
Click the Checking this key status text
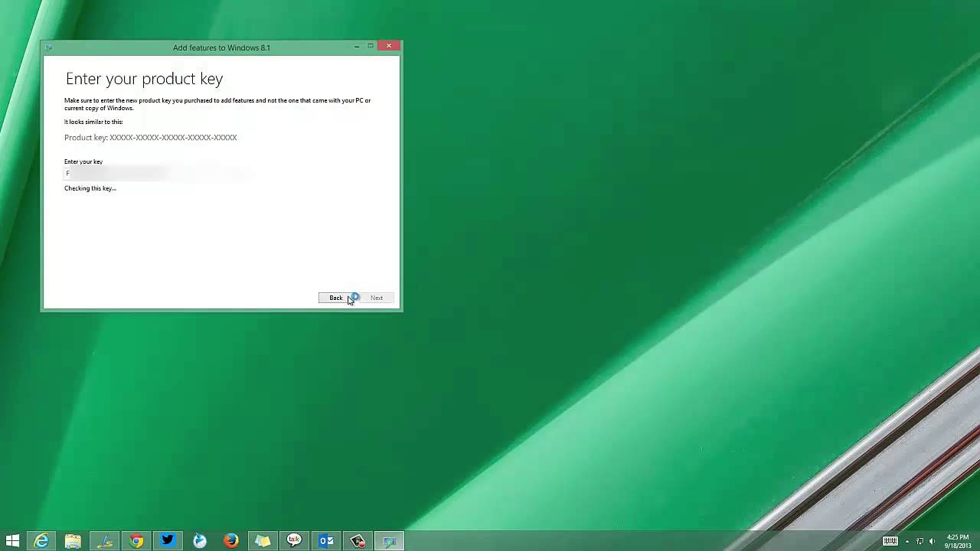(90, 188)
